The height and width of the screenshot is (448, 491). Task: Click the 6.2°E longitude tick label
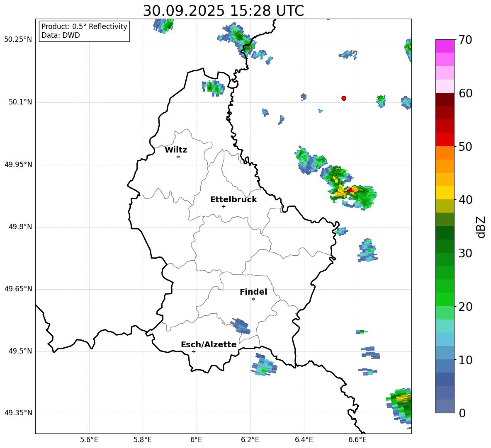[250, 439]
